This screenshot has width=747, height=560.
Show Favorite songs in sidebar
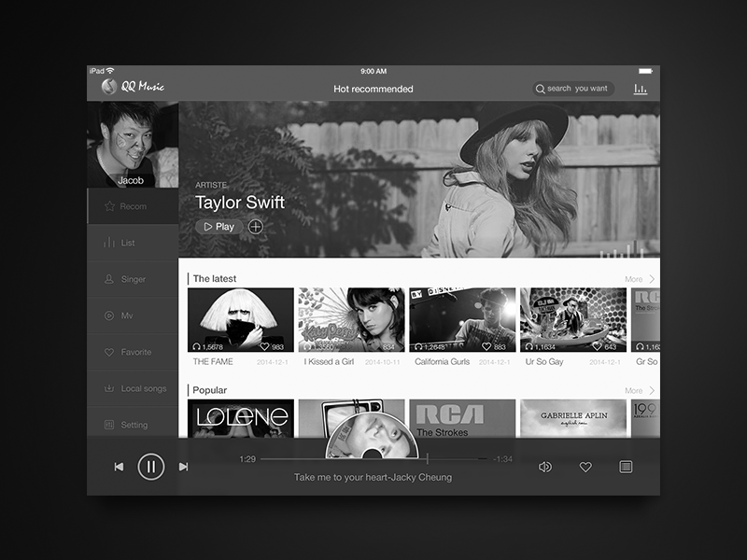click(133, 352)
